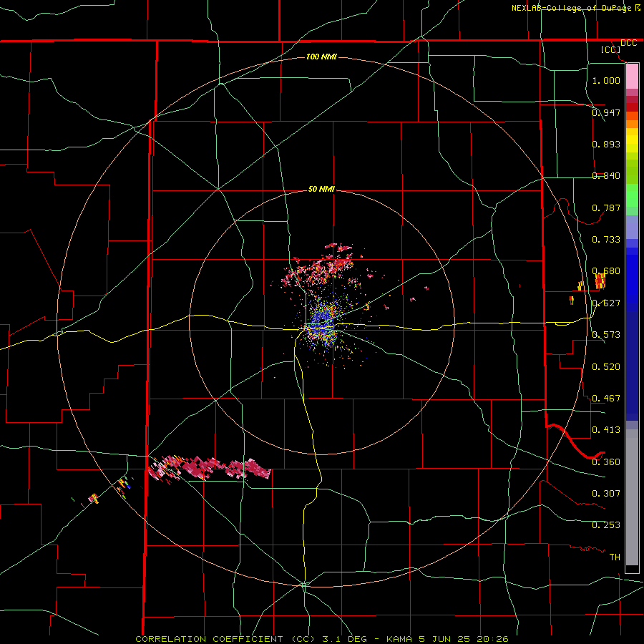Click the 0.573 legend value
The height and width of the screenshot is (644, 644).
606,335
